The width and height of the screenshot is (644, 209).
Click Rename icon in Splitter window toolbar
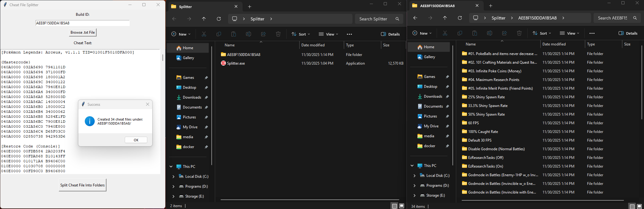[249, 34]
